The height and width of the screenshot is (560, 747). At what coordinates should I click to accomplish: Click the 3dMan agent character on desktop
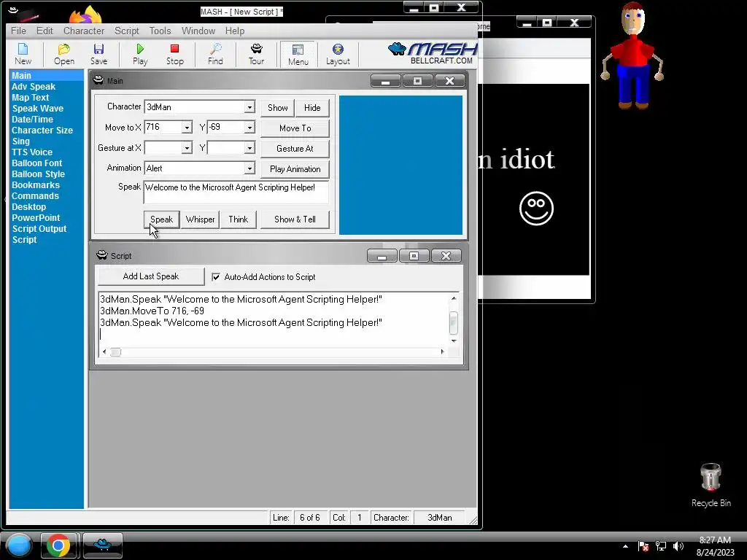pos(632,55)
